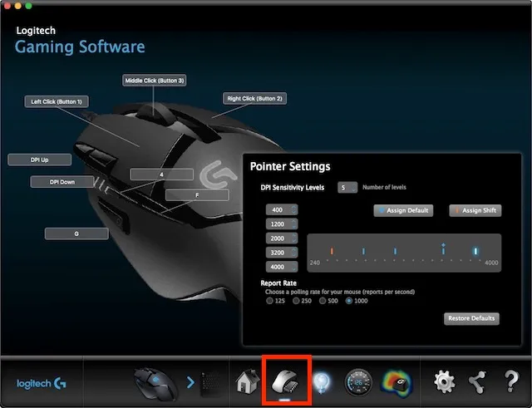Click the DPI Up button label
This screenshot has height=408, width=532.
[40, 160]
